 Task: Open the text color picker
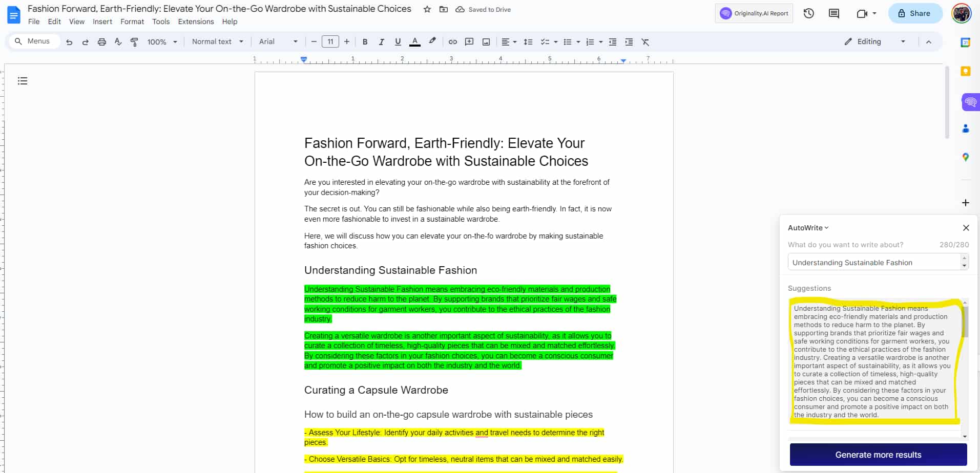414,41
